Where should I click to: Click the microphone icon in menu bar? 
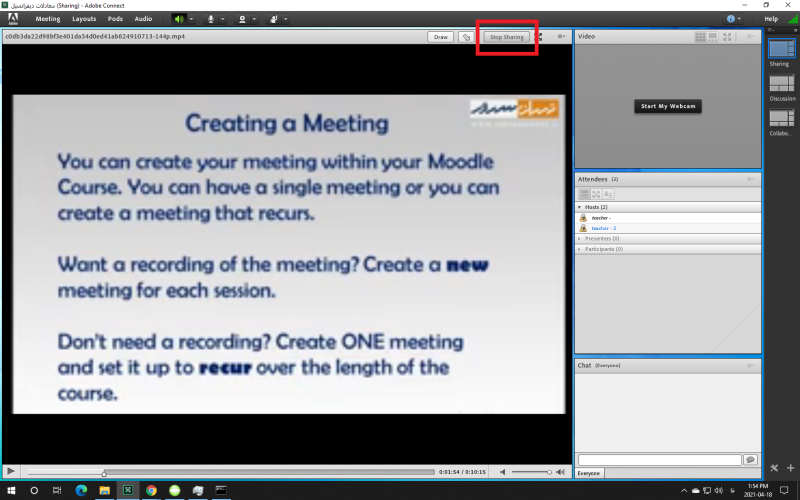click(210, 18)
